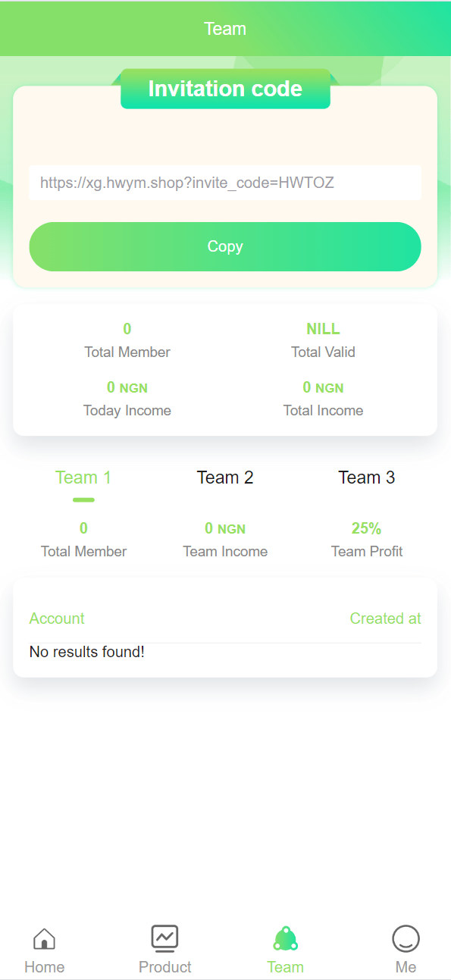
Task: Switch to the Team 3 tab
Action: (367, 477)
